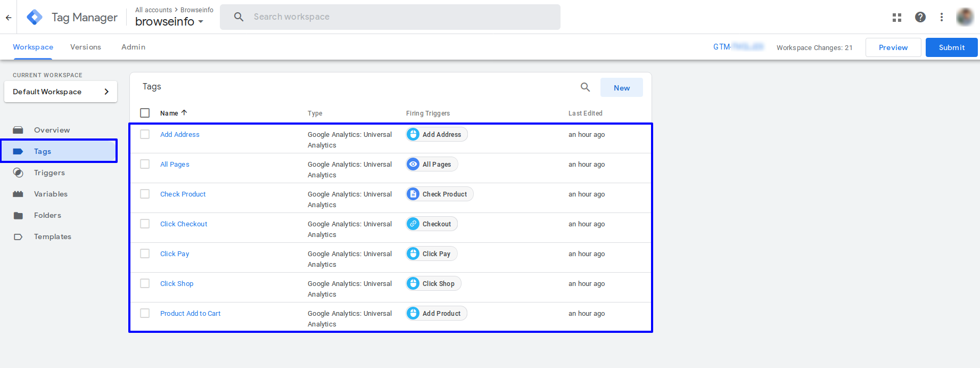Screen dimensions: 980x368
Task: Open Folders in the sidebar
Action: [x=47, y=215]
